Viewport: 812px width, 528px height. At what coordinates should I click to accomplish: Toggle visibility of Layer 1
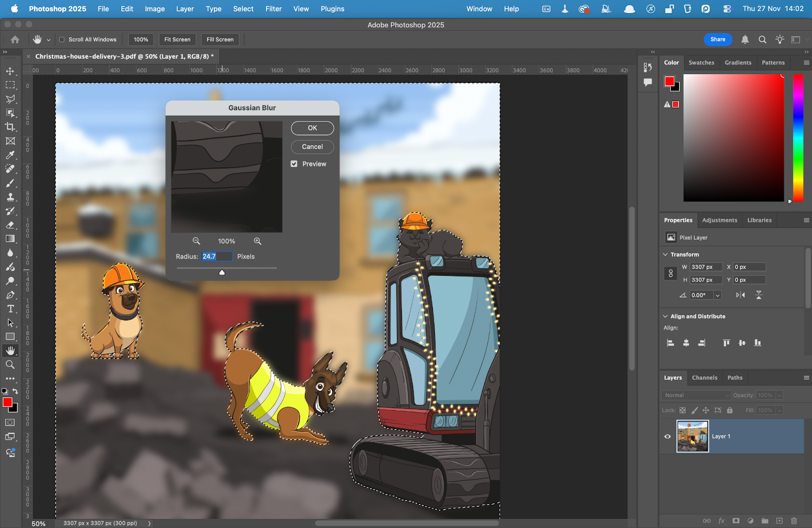click(667, 436)
